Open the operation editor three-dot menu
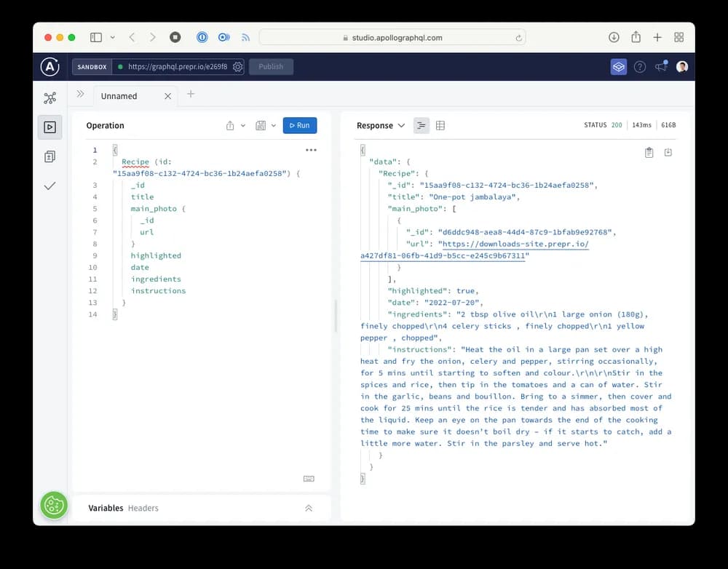The image size is (728, 569). click(311, 150)
